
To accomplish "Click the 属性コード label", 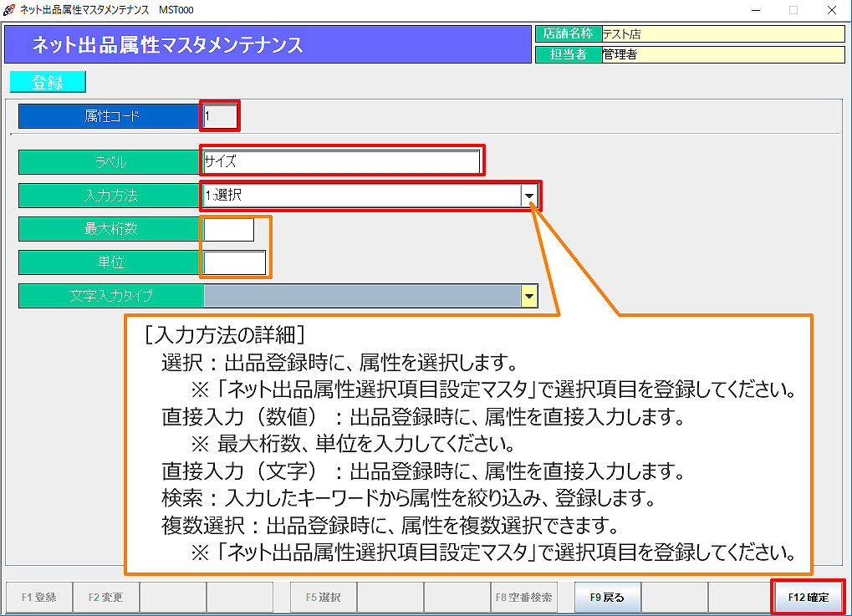I will tap(111, 115).
